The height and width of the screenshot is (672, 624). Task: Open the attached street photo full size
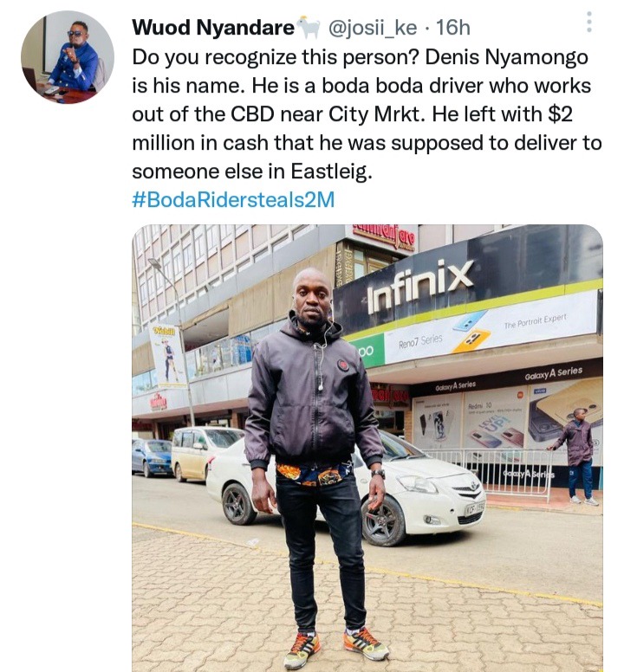coord(367,449)
